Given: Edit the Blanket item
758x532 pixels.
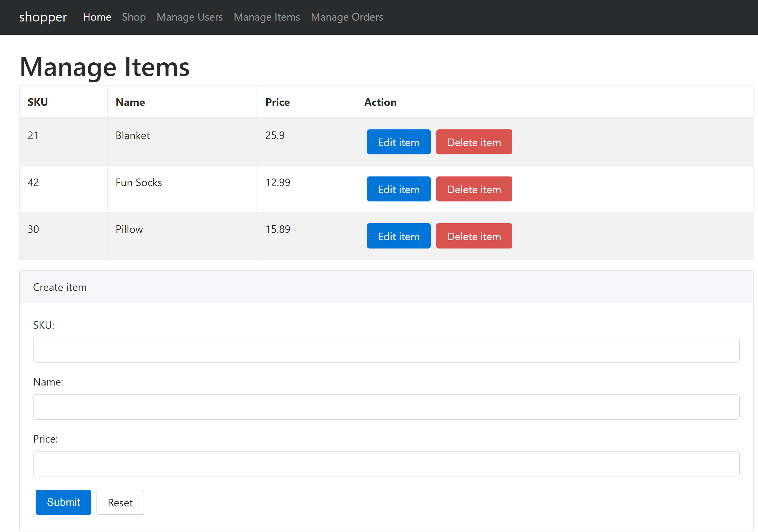Looking at the screenshot, I should [x=398, y=142].
